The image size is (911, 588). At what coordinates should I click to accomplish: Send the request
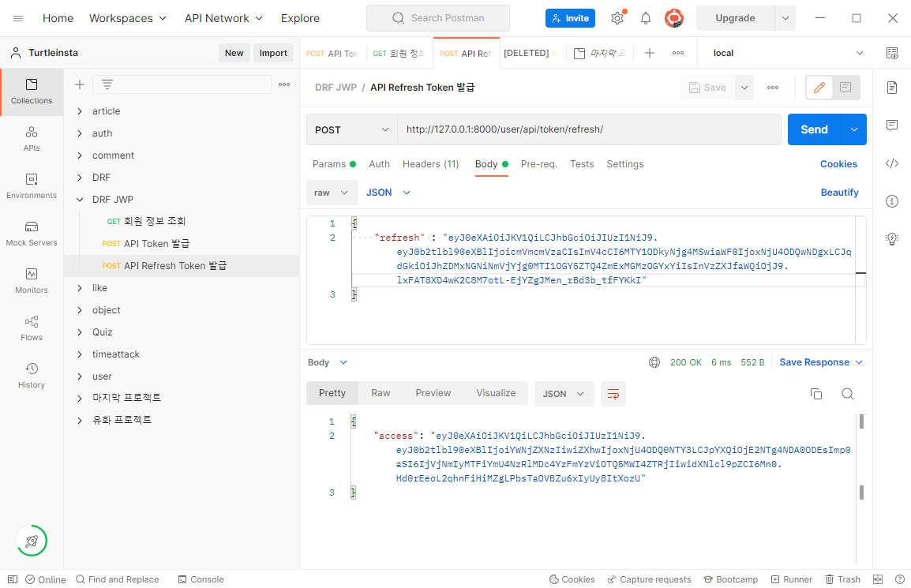coord(814,129)
